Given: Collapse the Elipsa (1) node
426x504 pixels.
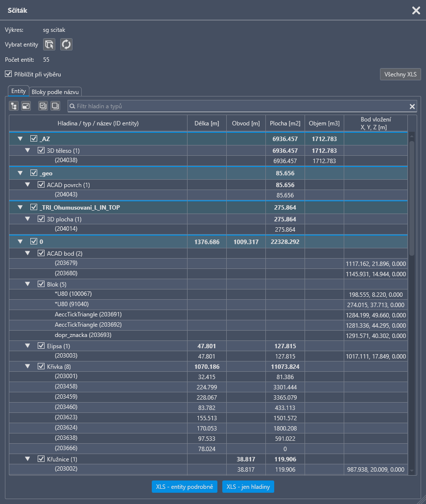Looking at the screenshot, I should (x=27, y=346).
